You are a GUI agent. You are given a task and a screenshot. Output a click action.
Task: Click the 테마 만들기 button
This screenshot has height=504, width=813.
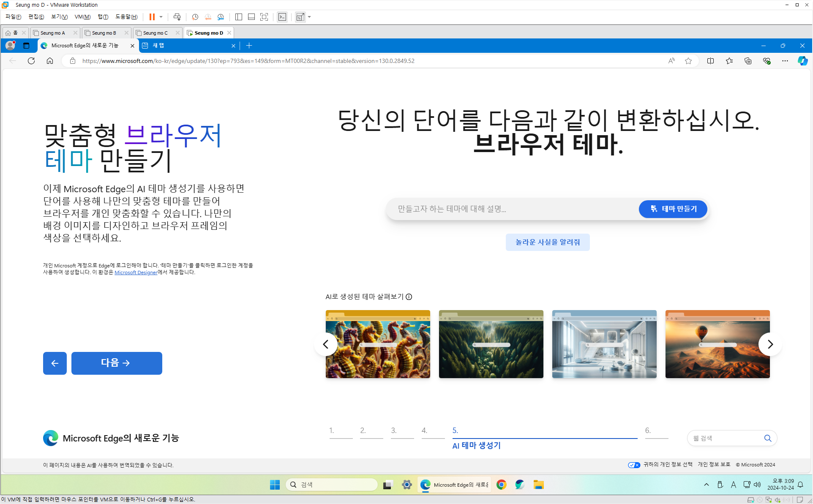(673, 209)
